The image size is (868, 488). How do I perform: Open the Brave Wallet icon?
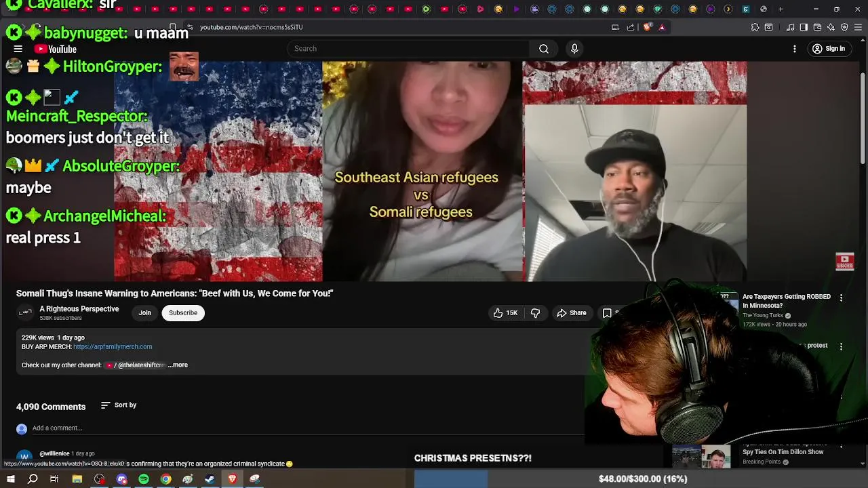(x=817, y=27)
